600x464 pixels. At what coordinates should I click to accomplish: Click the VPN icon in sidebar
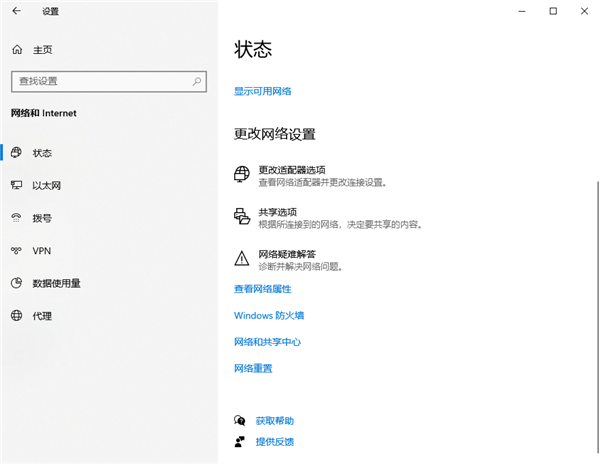(16, 251)
